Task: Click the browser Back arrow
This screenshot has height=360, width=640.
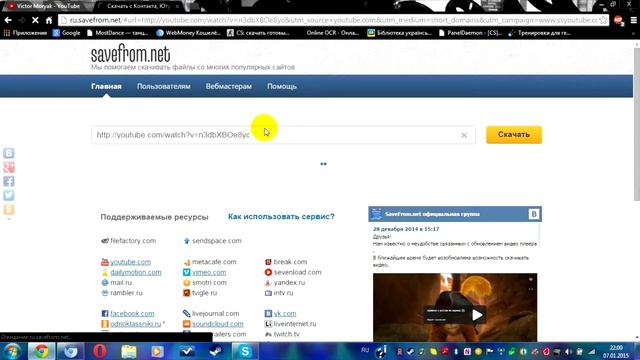Action: click(x=8, y=20)
